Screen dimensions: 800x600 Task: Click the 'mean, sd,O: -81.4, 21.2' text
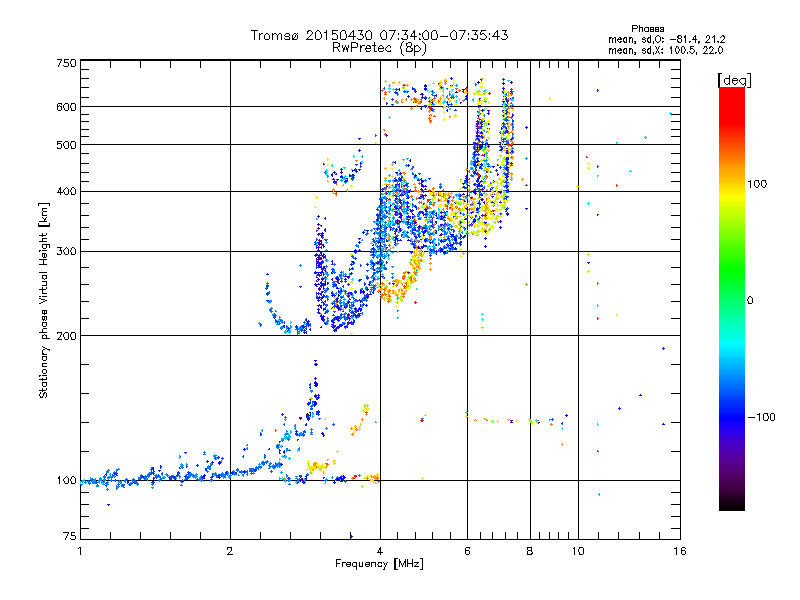pos(666,39)
